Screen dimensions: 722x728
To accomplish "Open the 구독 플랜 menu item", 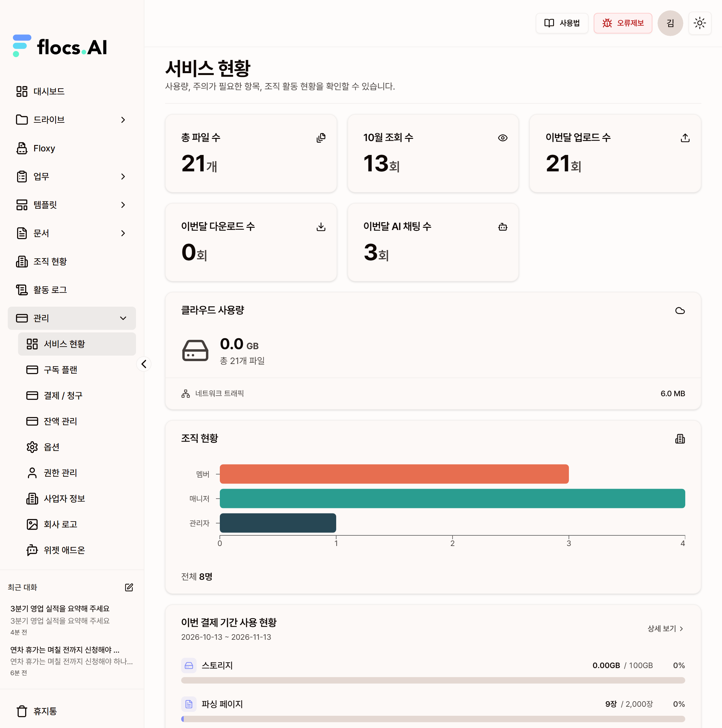I will (77, 370).
